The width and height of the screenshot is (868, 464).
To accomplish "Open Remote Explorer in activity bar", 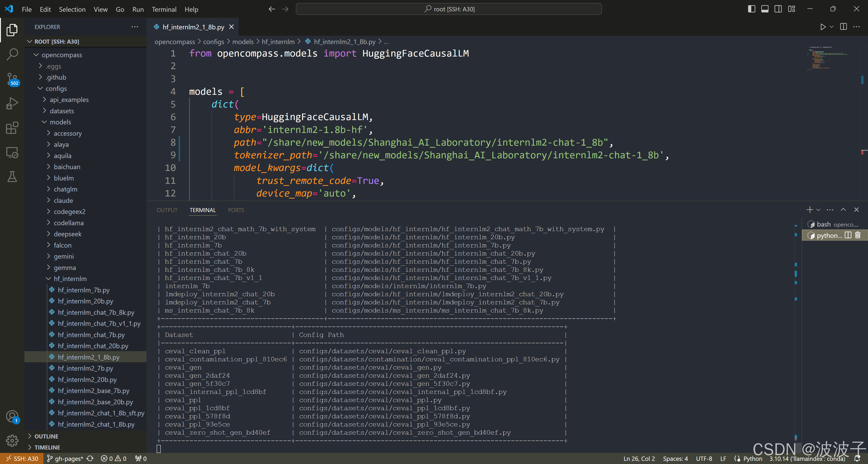I will click(12, 153).
